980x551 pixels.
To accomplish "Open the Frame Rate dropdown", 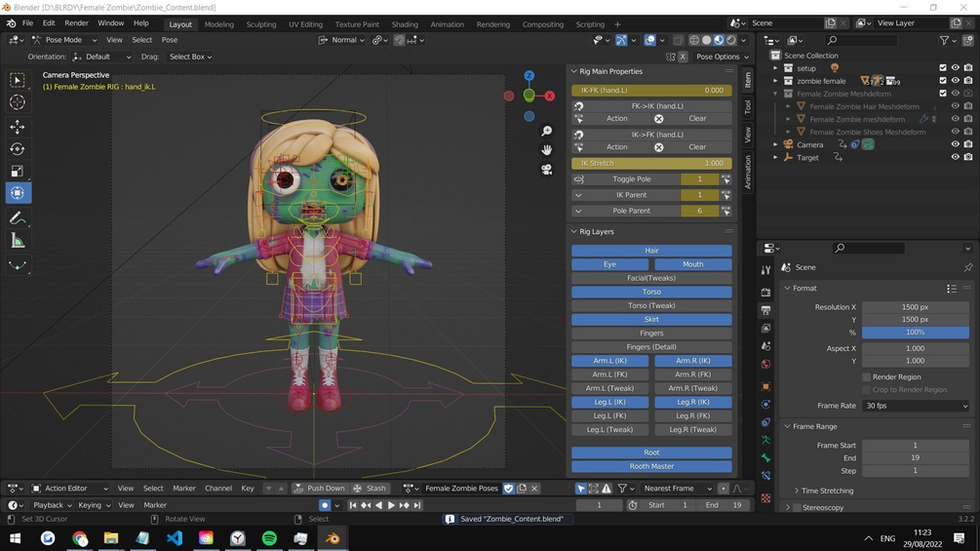I will [x=915, y=406].
